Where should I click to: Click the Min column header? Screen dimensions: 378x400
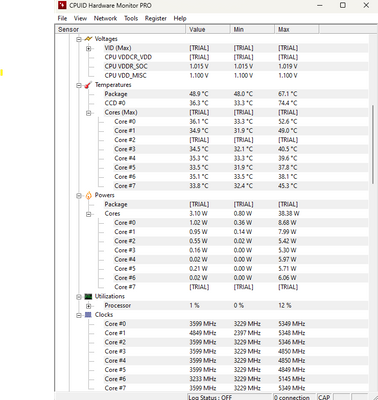click(252, 29)
